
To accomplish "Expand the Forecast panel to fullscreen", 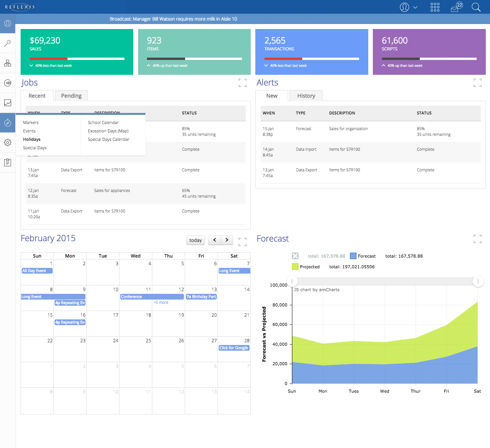I will tap(477, 239).
